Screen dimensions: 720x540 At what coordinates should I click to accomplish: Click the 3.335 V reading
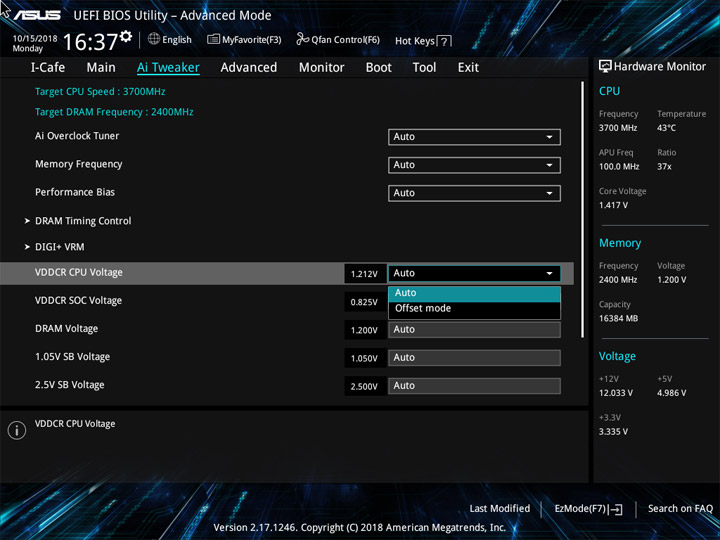613,432
